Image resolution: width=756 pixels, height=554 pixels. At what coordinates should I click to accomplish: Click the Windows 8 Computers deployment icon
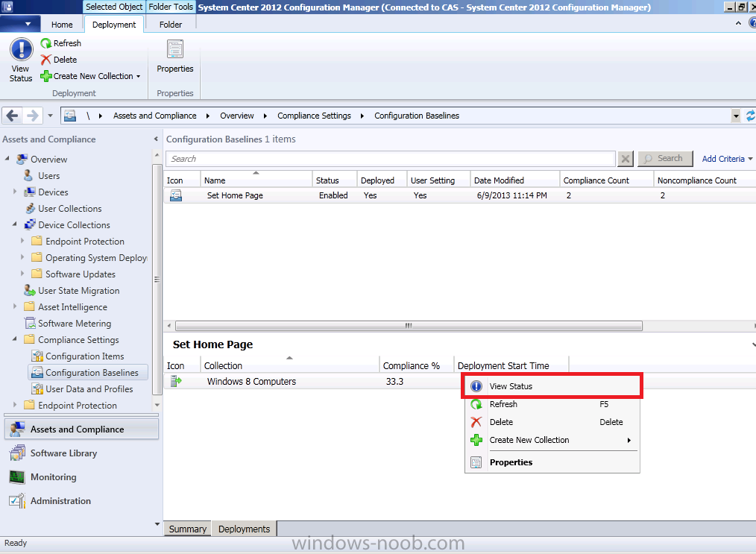click(176, 381)
